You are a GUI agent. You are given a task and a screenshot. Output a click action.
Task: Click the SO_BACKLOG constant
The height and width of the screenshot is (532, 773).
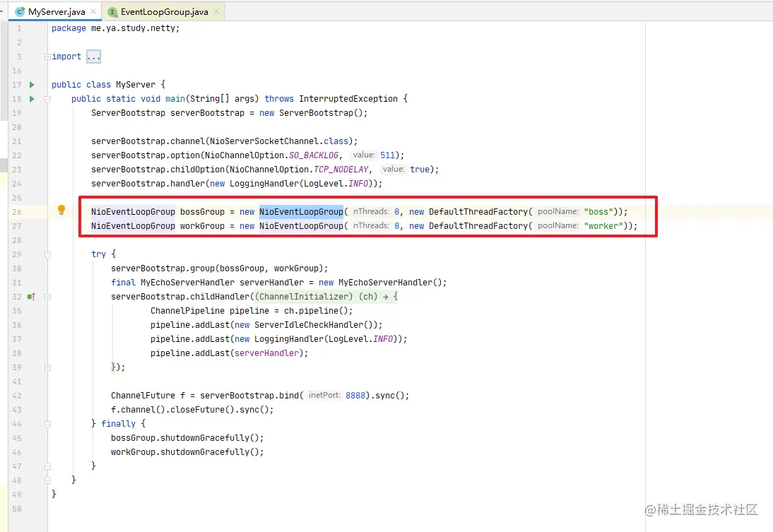click(x=314, y=155)
